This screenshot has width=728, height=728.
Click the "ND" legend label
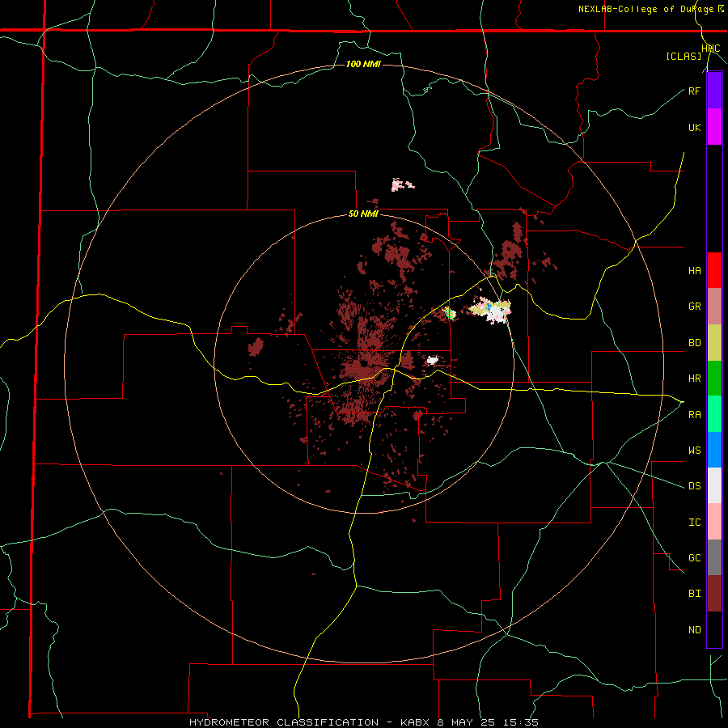point(694,630)
